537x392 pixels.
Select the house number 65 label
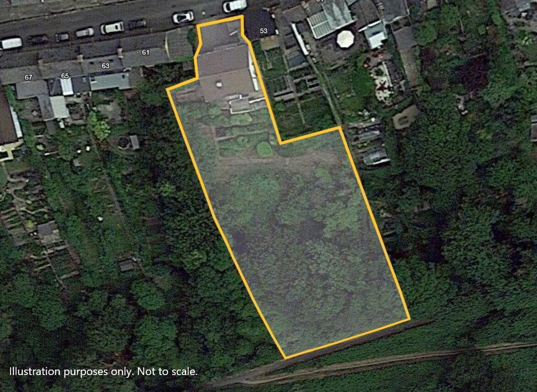click(x=65, y=76)
